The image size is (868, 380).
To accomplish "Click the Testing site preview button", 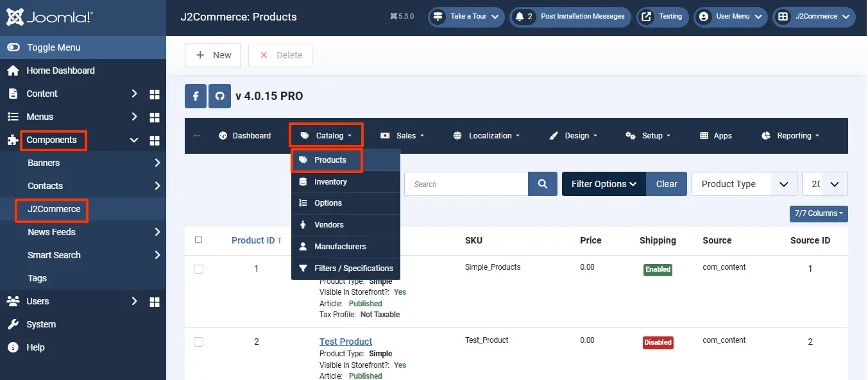I will [663, 17].
